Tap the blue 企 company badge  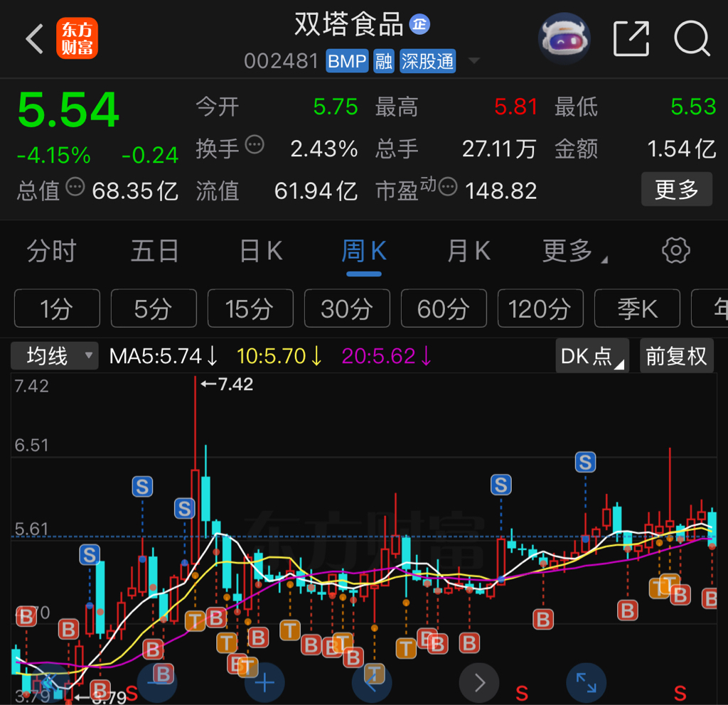click(419, 24)
